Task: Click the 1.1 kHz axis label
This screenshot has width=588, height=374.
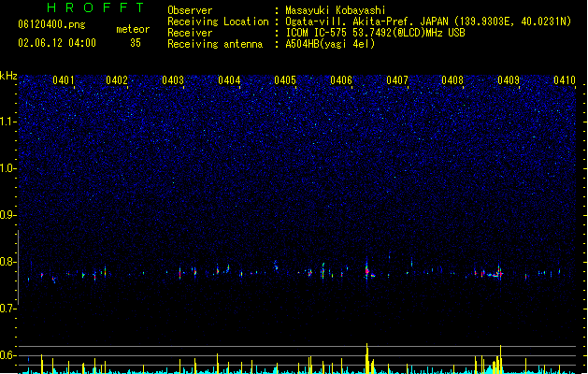Action: 8,122
